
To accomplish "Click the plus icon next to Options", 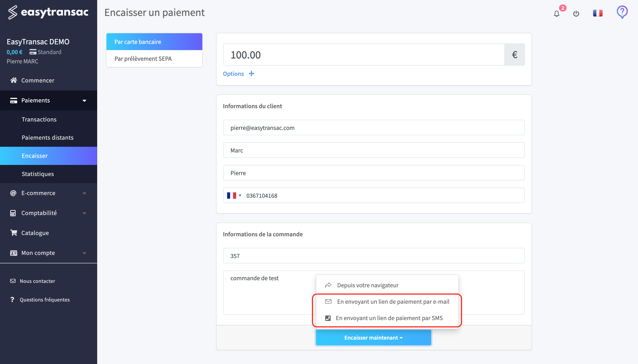I will (251, 74).
